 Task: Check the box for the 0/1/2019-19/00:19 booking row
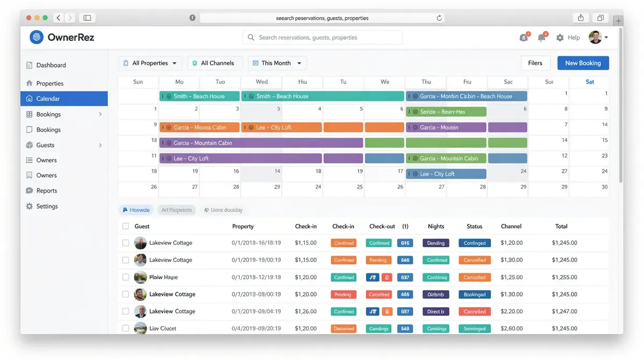coord(126,260)
